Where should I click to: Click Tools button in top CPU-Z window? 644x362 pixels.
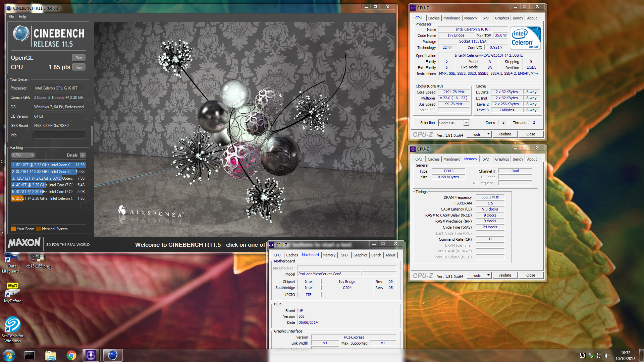click(x=476, y=134)
